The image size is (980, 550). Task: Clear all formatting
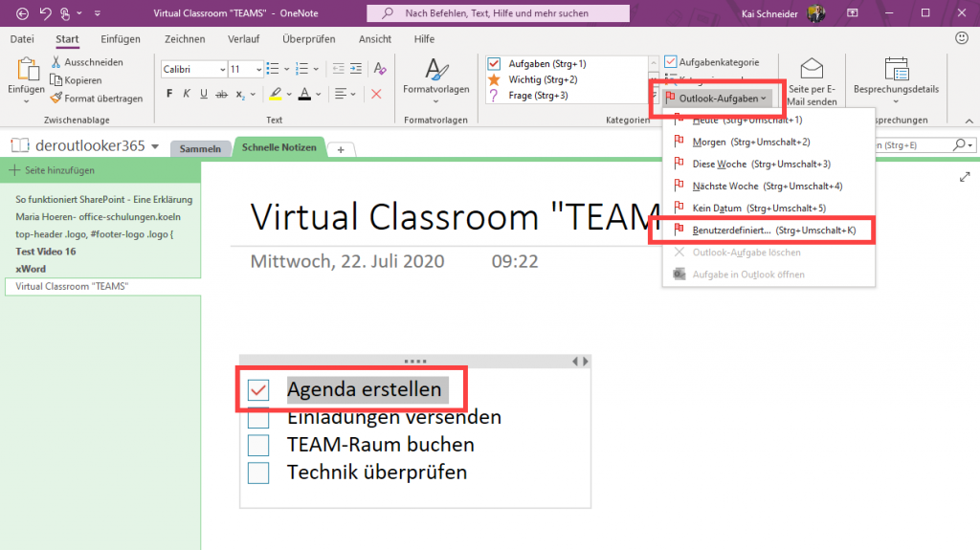pos(379,69)
